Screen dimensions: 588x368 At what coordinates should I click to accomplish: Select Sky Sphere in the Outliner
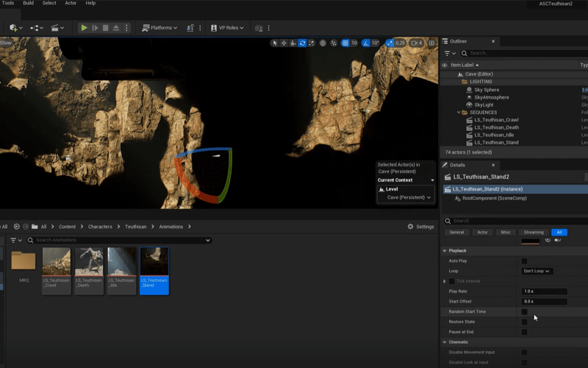pos(487,90)
